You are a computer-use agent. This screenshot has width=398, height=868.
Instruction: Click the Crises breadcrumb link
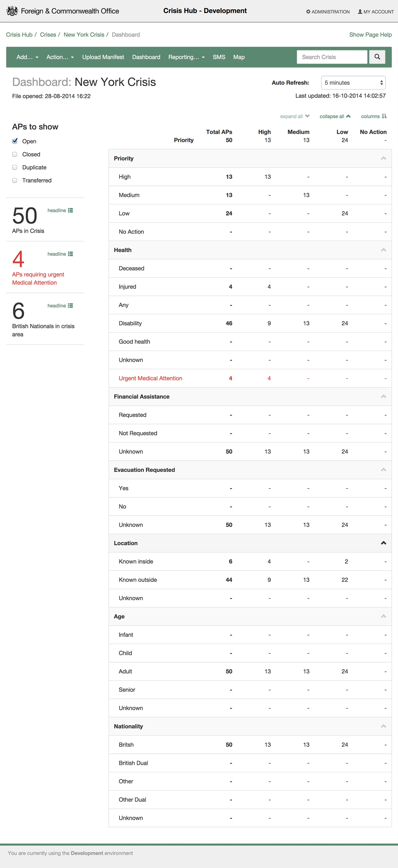(48, 35)
